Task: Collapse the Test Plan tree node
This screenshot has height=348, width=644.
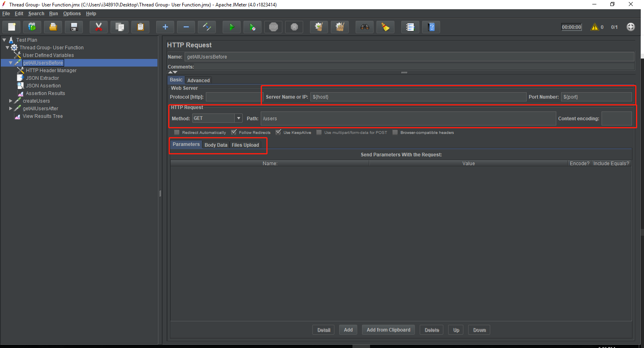Action: tap(4, 40)
